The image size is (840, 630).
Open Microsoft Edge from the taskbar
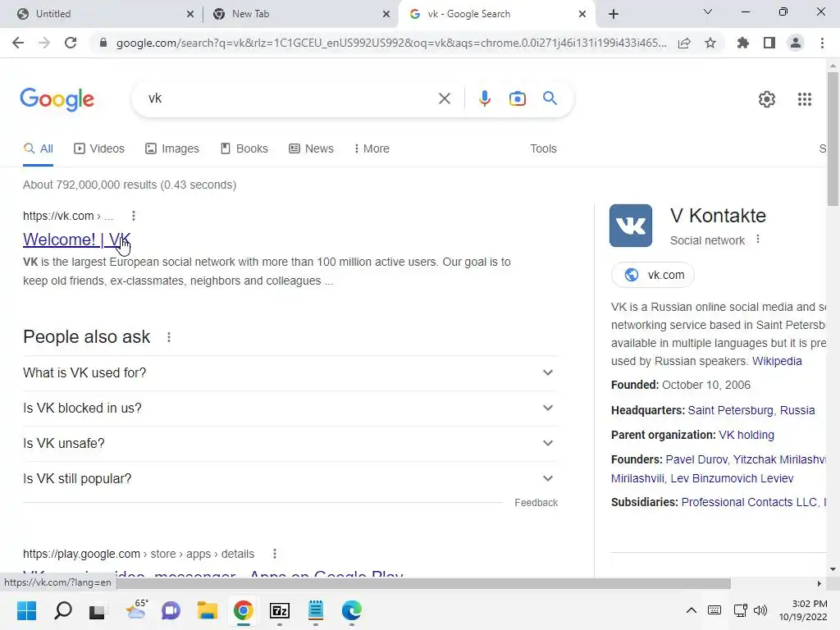point(351,610)
